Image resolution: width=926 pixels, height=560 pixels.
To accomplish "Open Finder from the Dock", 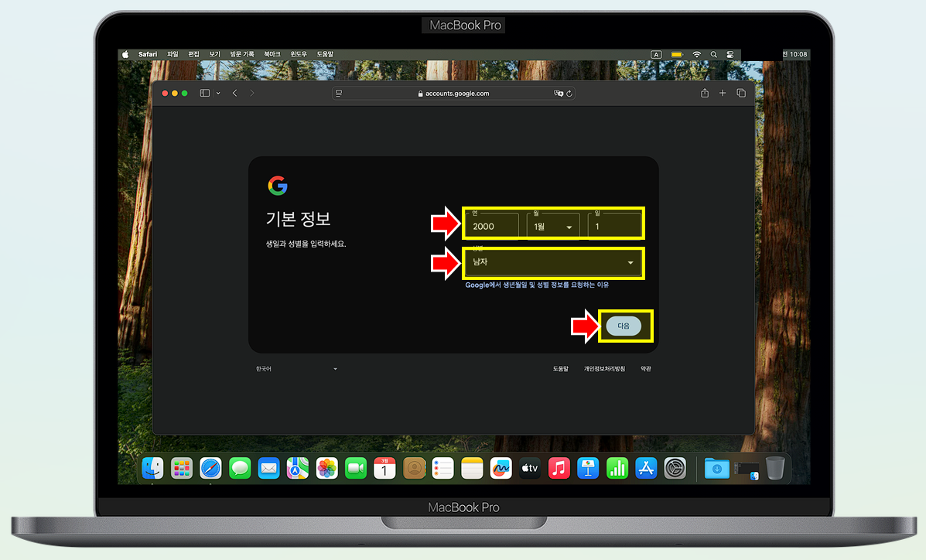I will [x=153, y=469].
